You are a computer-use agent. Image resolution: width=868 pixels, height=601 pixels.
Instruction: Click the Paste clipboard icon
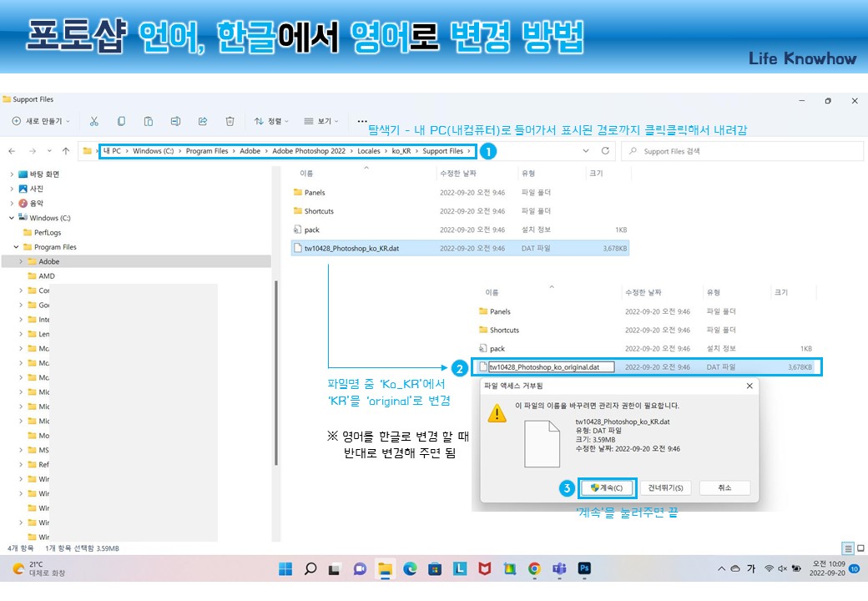point(149,121)
